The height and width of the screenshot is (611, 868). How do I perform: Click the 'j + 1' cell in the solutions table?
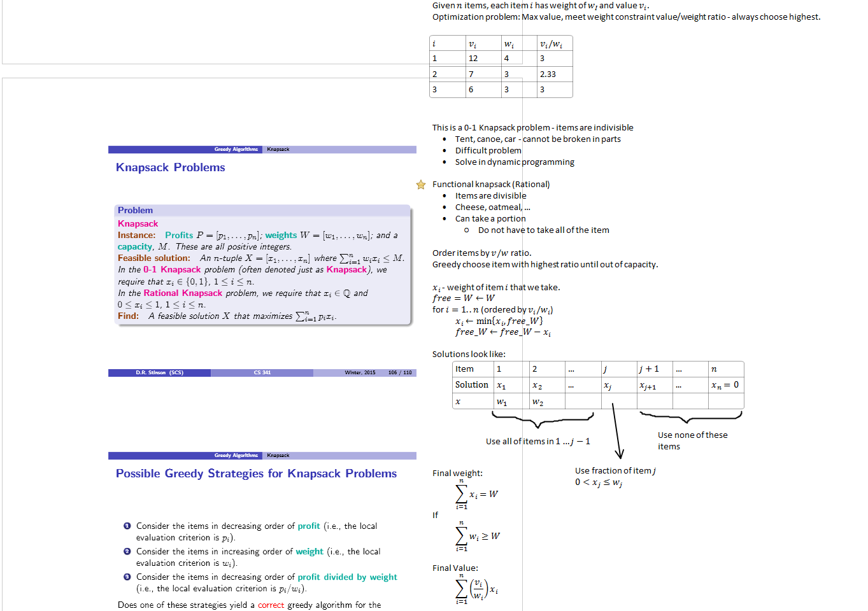pyautogui.click(x=655, y=369)
